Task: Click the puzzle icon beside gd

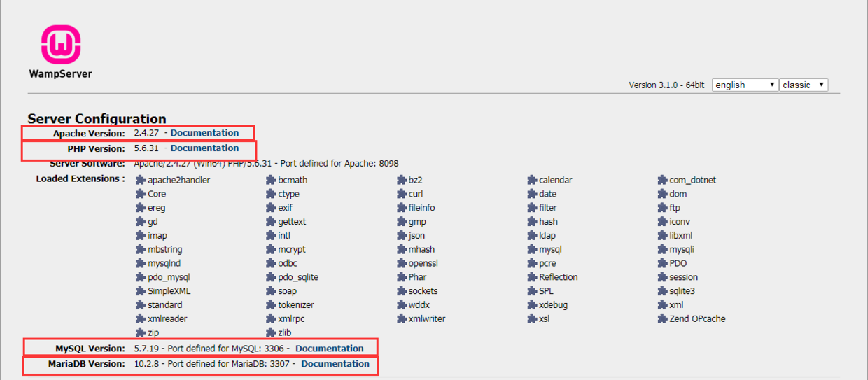Action: click(141, 222)
